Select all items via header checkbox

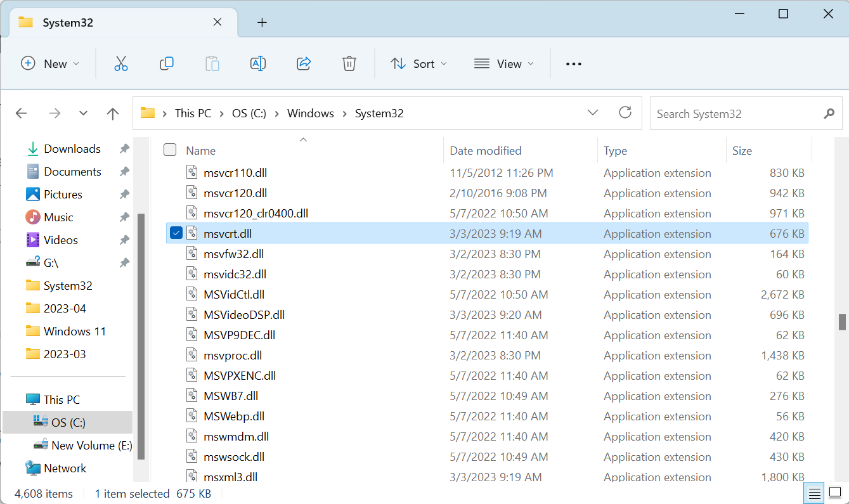click(169, 150)
